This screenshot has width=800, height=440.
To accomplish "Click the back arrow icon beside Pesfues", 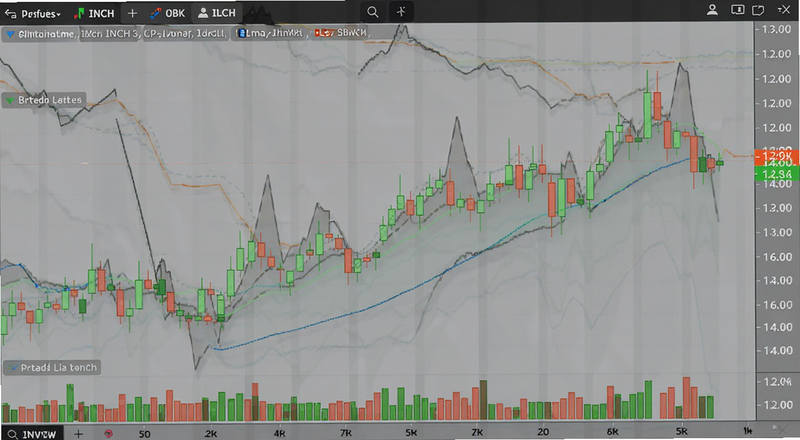I will pyautogui.click(x=10, y=14).
